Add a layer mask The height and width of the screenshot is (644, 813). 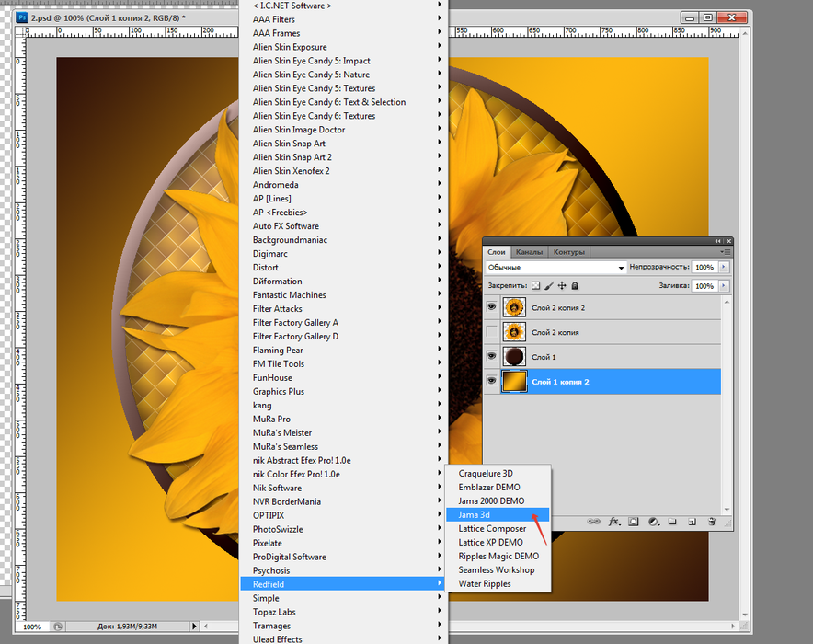coord(634,522)
